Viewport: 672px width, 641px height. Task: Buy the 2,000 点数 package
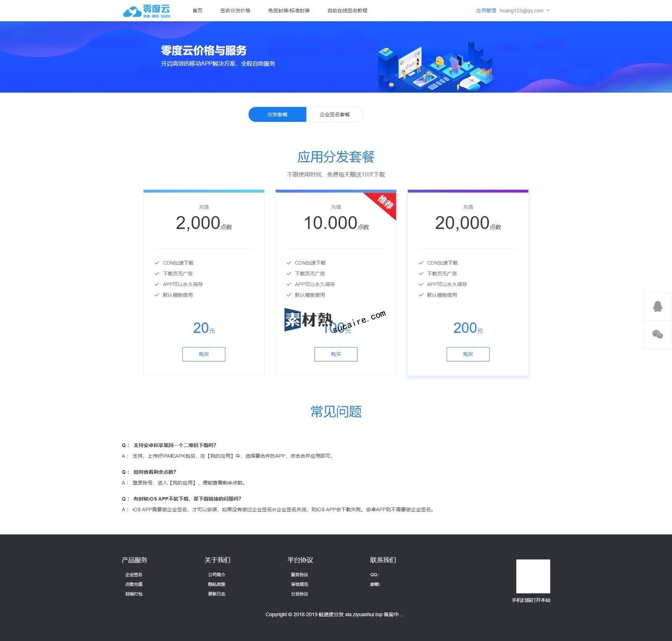[204, 354]
